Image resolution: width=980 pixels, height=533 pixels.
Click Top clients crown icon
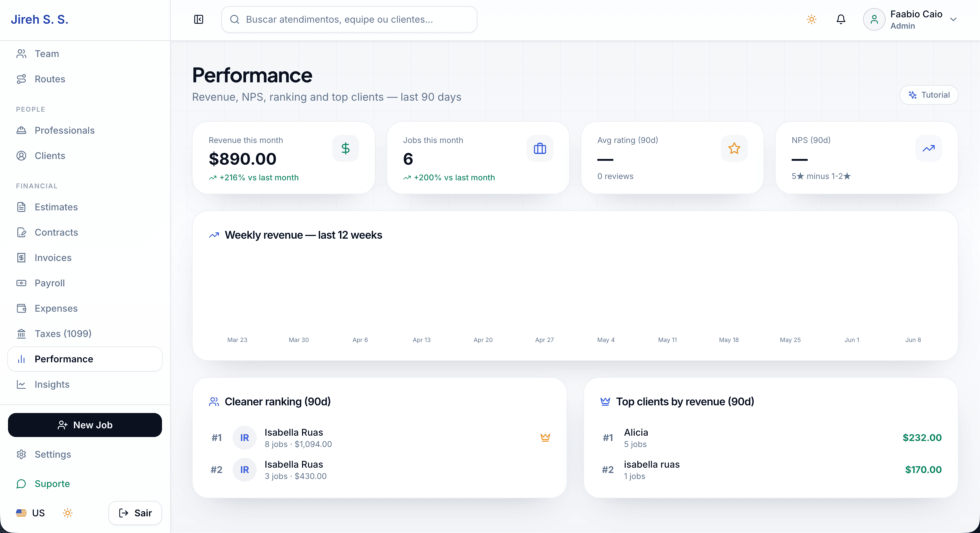coord(605,402)
